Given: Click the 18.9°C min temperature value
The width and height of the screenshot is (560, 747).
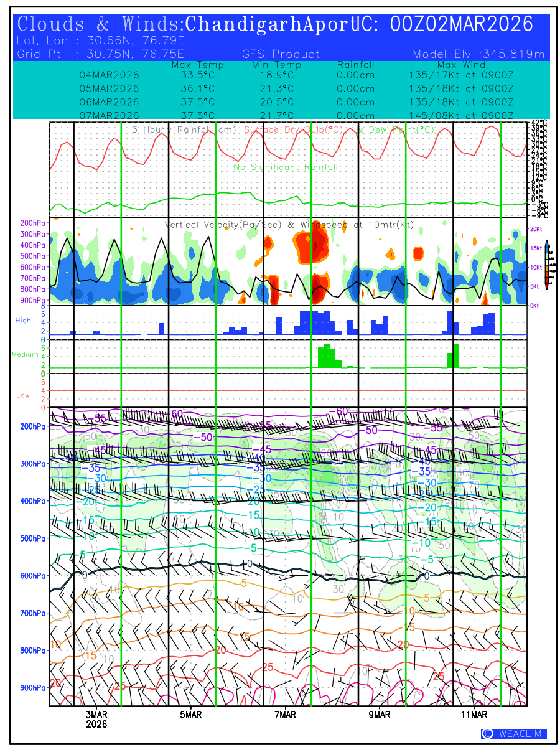Looking at the screenshot, I should pos(276,75).
